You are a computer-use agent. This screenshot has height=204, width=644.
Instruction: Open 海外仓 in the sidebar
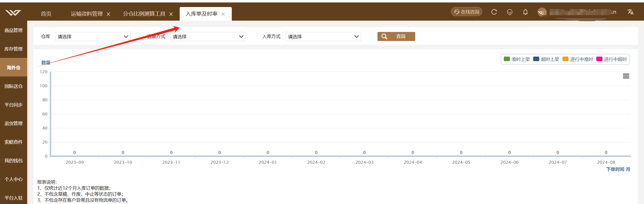(14, 67)
